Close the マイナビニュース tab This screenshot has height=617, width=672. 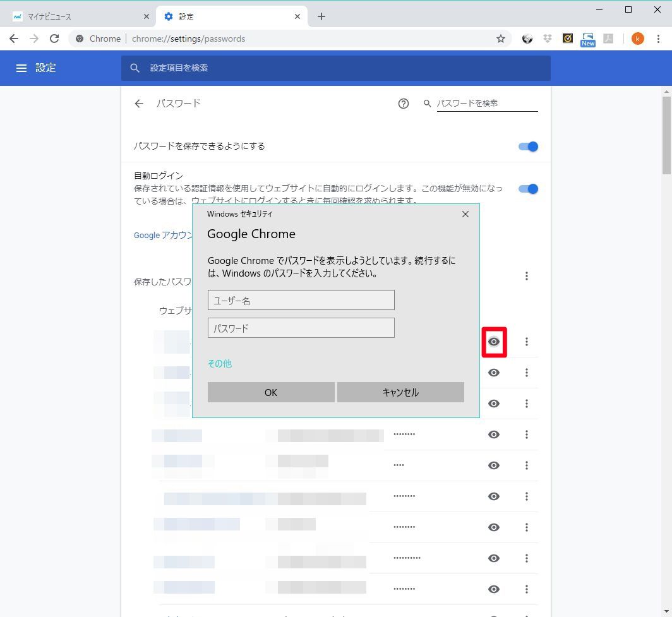146,16
